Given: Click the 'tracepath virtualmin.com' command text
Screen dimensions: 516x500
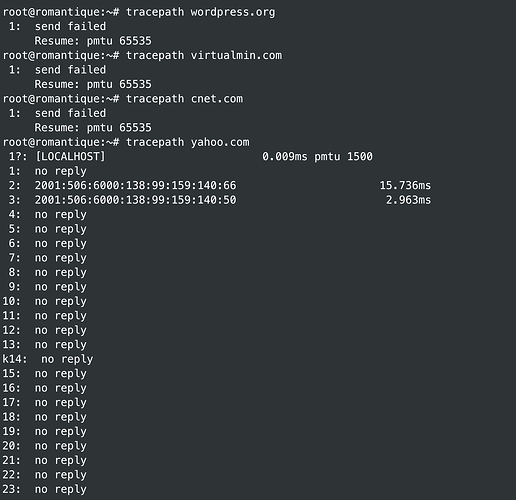Looking at the screenshot, I should pyautogui.click(x=204, y=55).
